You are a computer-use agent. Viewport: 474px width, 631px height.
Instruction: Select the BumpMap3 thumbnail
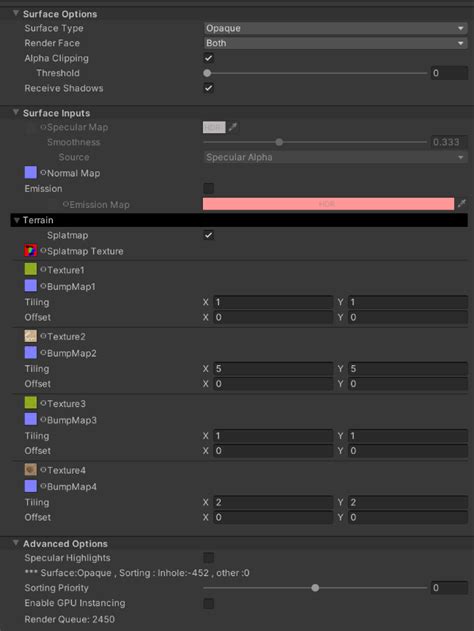(x=31, y=419)
